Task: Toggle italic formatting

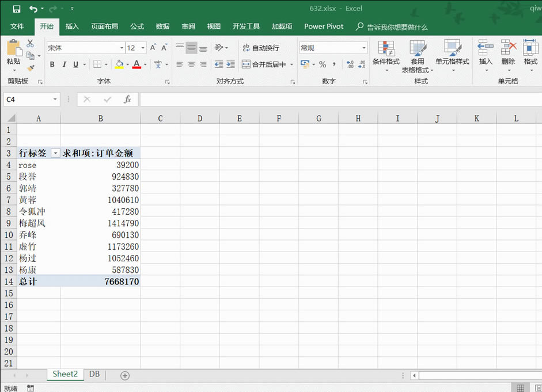Action: click(63, 64)
